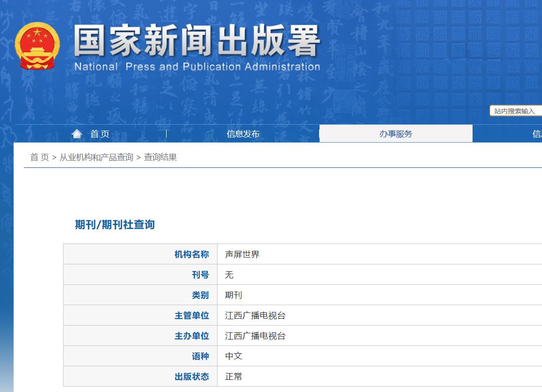Screen dimensions: 542x392
Task: Click the National Press and Publication Administration subtitle
Action: 197,67
